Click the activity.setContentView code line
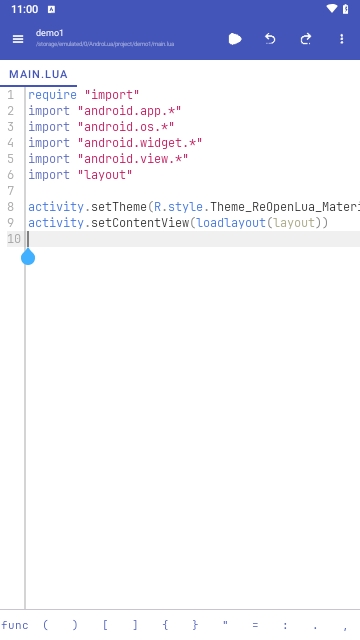 click(178, 223)
